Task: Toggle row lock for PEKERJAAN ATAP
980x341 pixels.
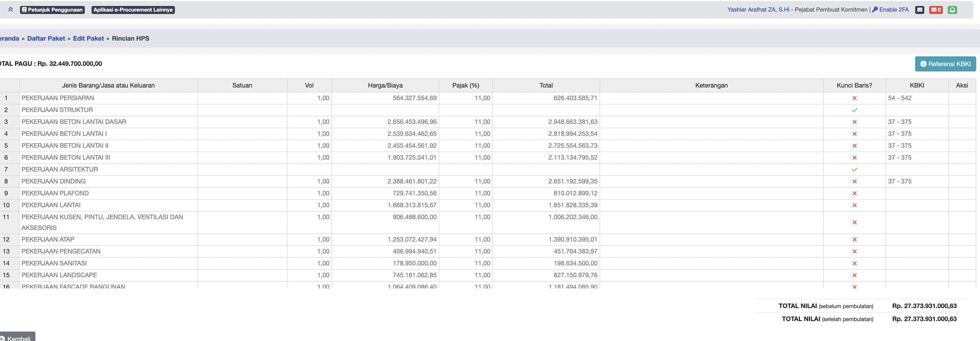Action: (x=855, y=239)
